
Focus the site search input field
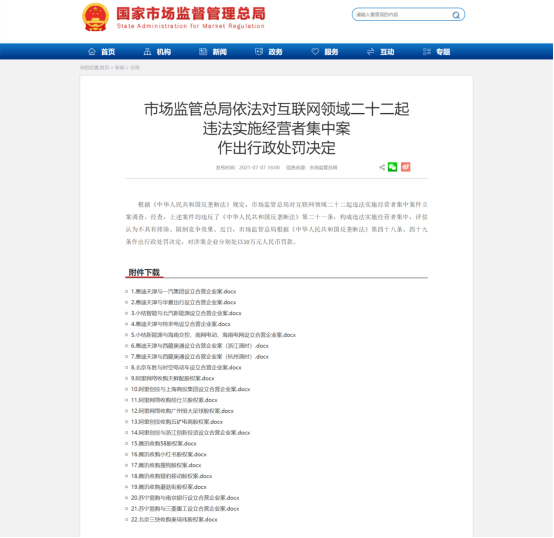point(403,15)
